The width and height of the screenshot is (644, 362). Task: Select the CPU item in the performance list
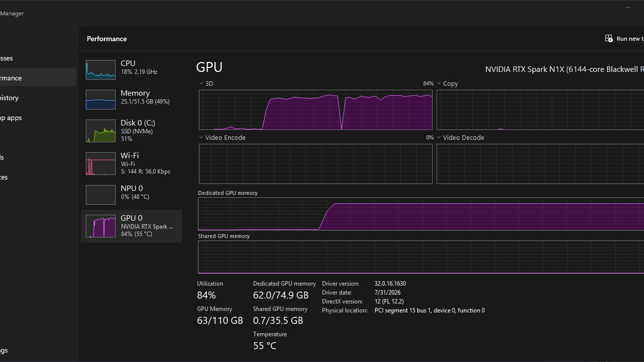(x=131, y=70)
